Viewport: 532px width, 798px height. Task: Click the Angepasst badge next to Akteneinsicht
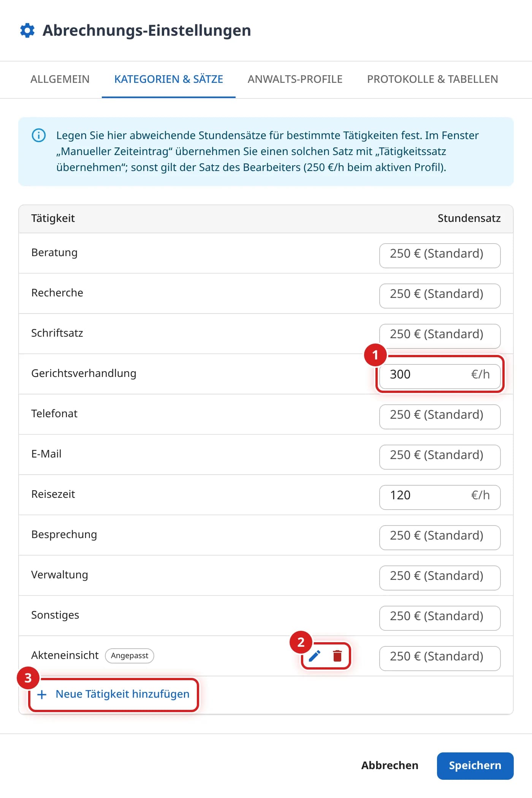pyautogui.click(x=130, y=656)
